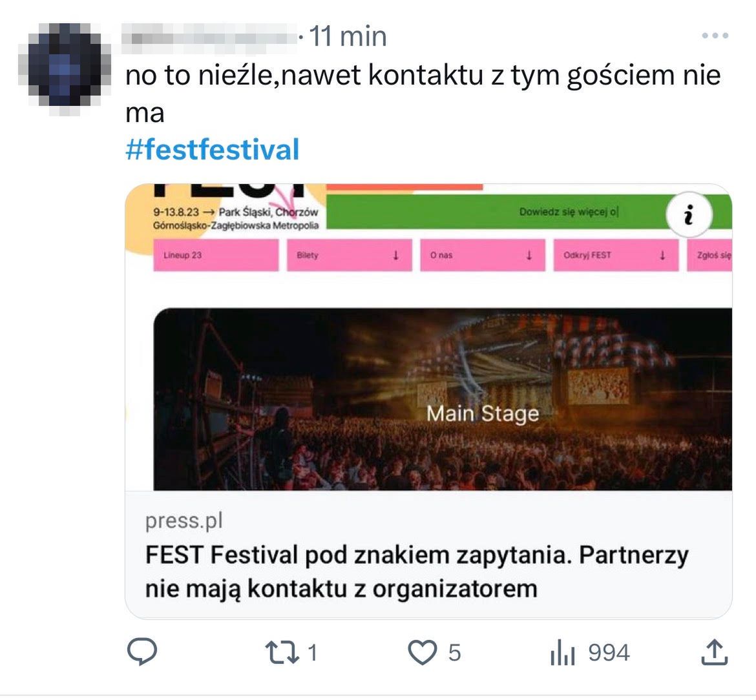Expand the Odkryj FEST dropdown
This screenshot has width=756, height=700.
pos(615,255)
